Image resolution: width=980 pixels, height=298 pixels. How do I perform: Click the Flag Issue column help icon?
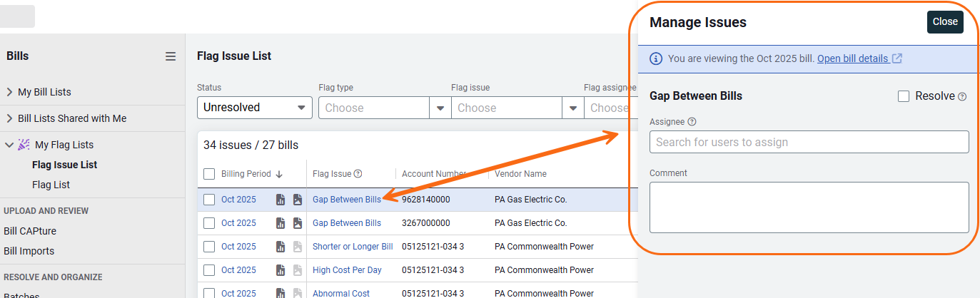click(x=358, y=174)
